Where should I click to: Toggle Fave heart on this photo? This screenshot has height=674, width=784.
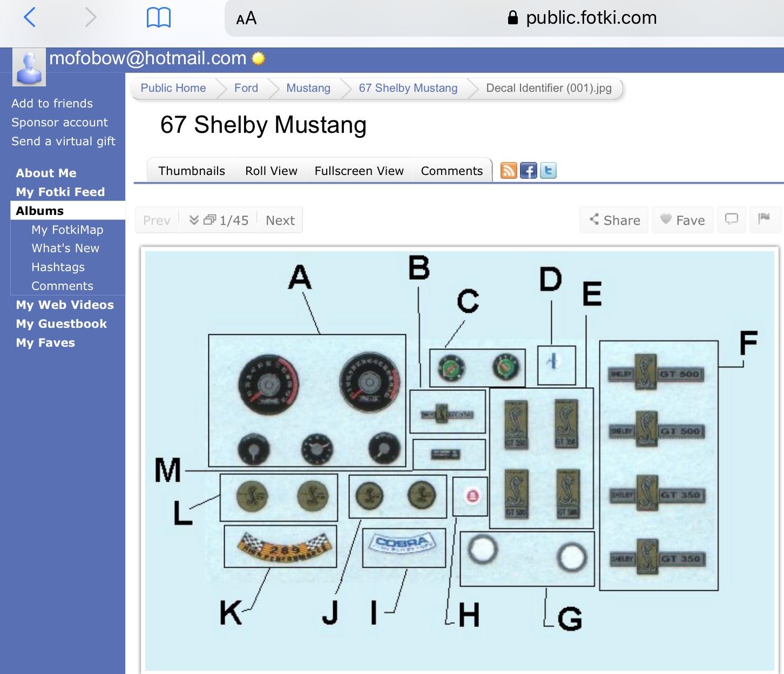[x=682, y=220]
